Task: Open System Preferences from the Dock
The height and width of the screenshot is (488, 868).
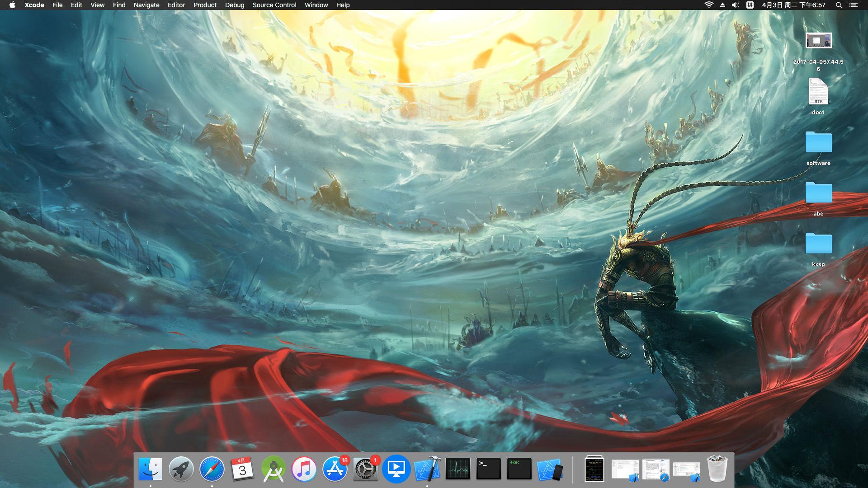Action: 366,469
